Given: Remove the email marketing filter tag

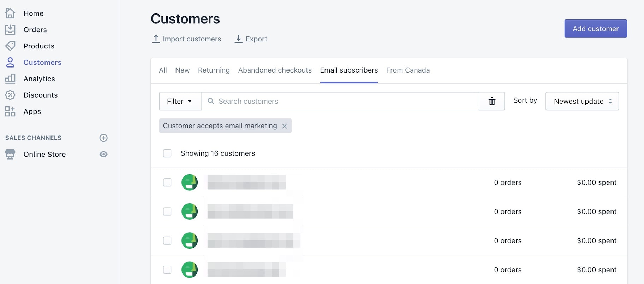Looking at the screenshot, I should pos(285,126).
